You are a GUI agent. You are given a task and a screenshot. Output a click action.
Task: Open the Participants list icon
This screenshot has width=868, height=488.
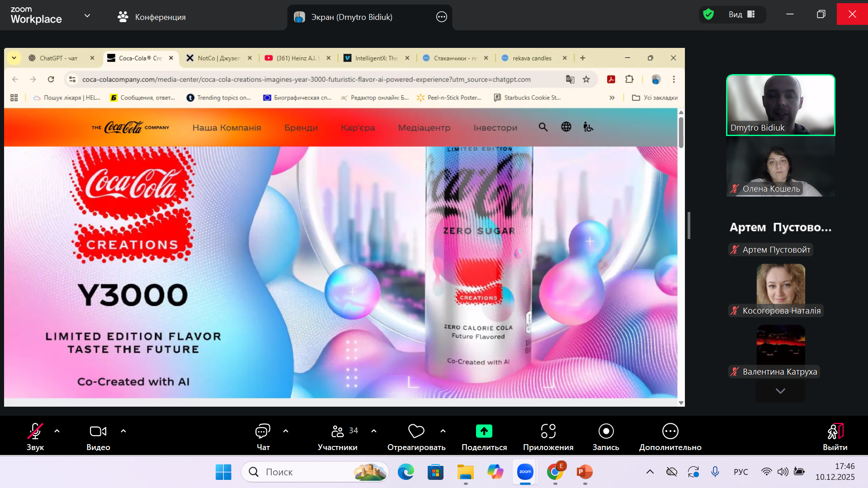pos(337,432)
